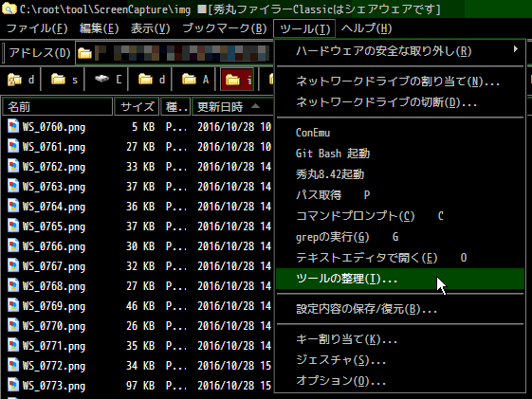Sort by 更新日時 column header
532x399 pixels.
coord(232,107)
